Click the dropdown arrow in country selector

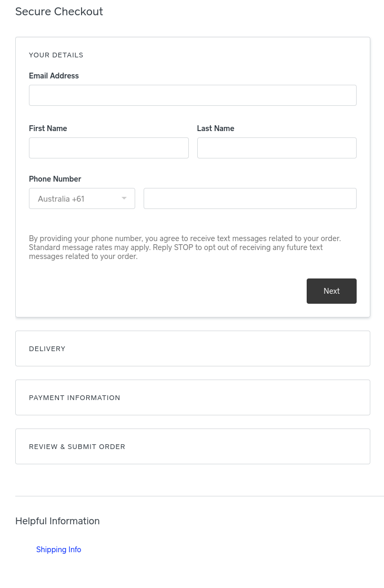point(124,198)
